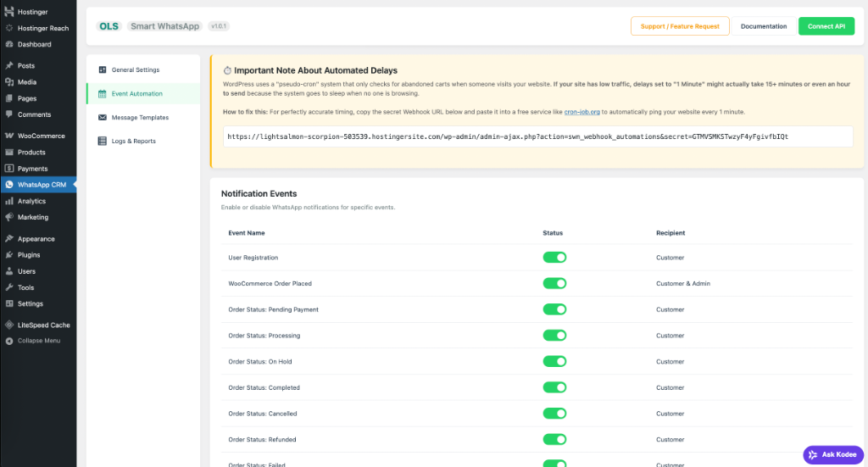Click the Dashboard gauge icon
This screenshot has width=868, height=467.
(x=8, y=44)
